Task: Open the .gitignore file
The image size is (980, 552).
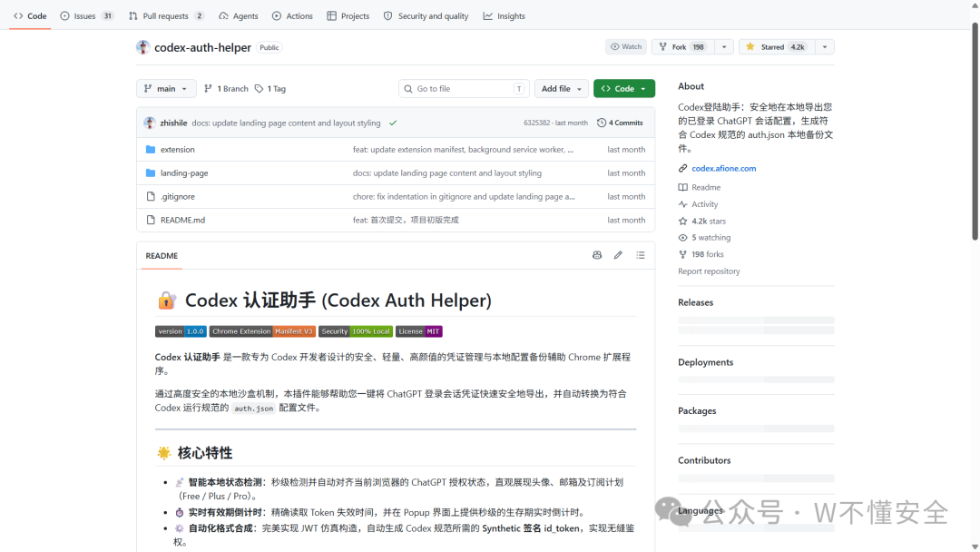Action: pyautogui.click(x=178, y=196)
